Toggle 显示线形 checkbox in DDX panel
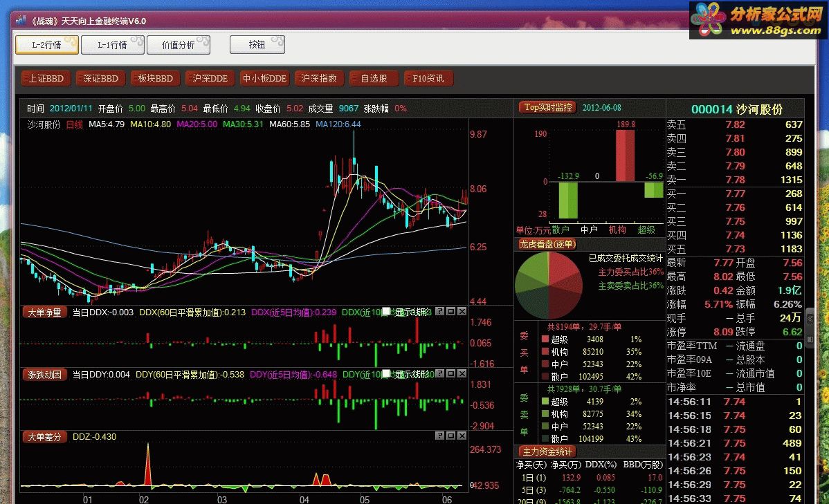The width and height of the screenshot is (829, 504). click(x=387, y=312)
